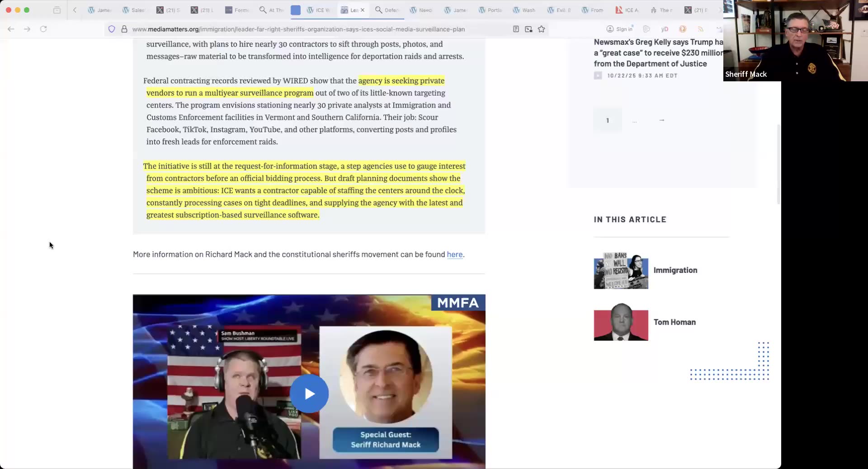Switch to the "Portla" tab

click(x=490, y=10)
